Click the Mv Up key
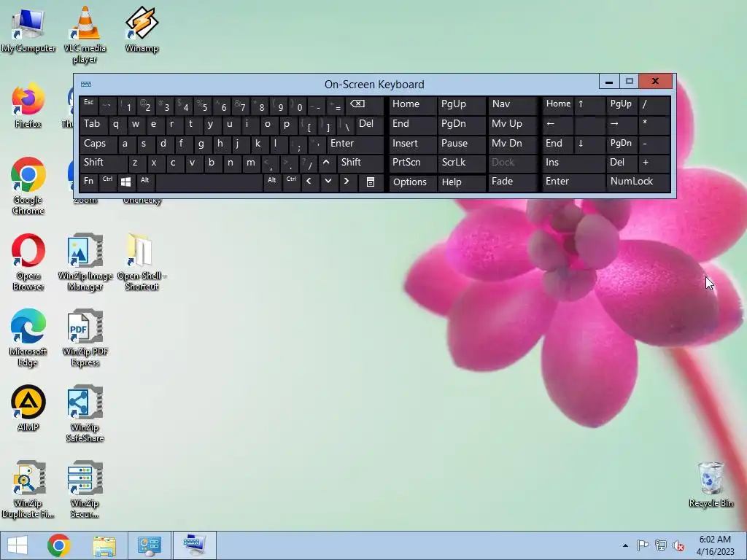This screenshot has height=560, width=747. point(512,124)
